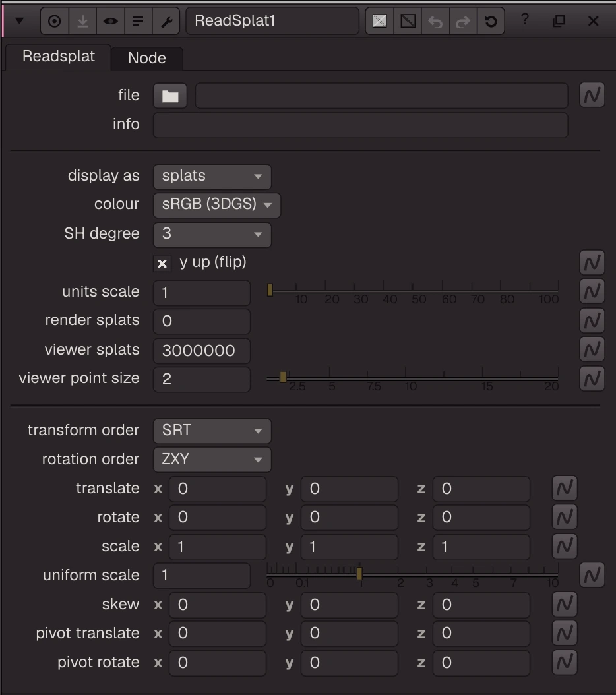The height and width of the screenshot is (695, 616).
Task: Click the render splats value field
Action: [x=202, y=321]
